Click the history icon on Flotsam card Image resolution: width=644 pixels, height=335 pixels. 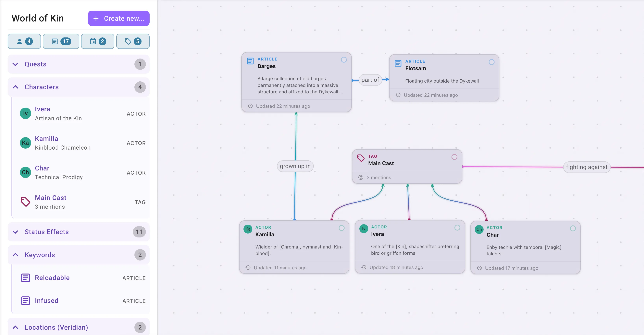[398, 95]
